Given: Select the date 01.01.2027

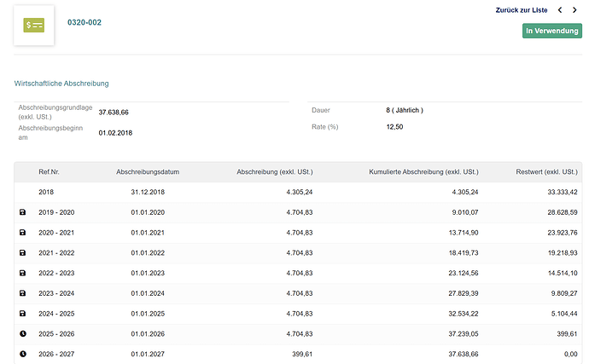Looking at the screenshot, I should tap(148, 354).
